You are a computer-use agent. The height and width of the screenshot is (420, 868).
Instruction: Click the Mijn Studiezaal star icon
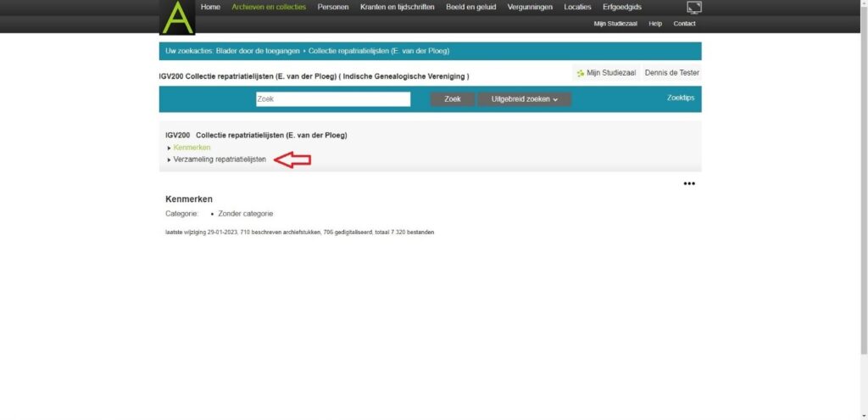point(581,74)
